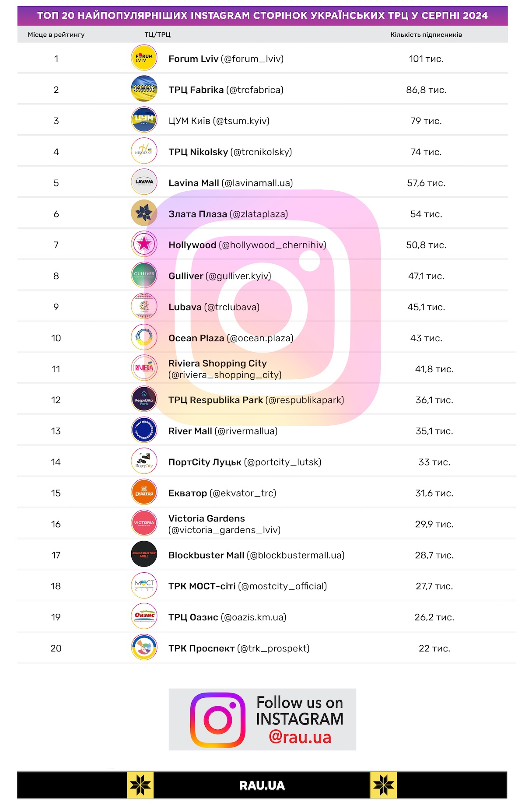Click the Riviera Shopping City name
This screenshot has width=525, height=812.
(x=217, y=364)
